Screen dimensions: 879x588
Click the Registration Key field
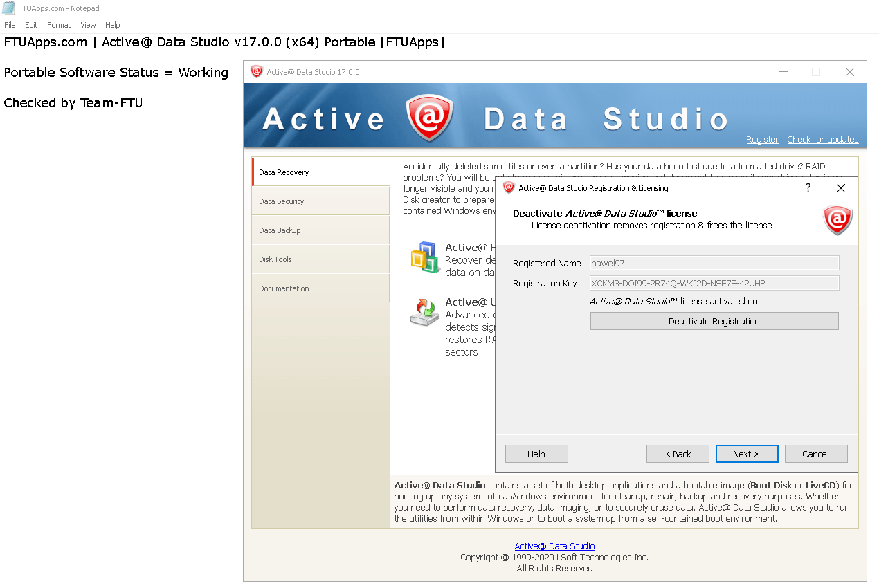coord(714,283)
